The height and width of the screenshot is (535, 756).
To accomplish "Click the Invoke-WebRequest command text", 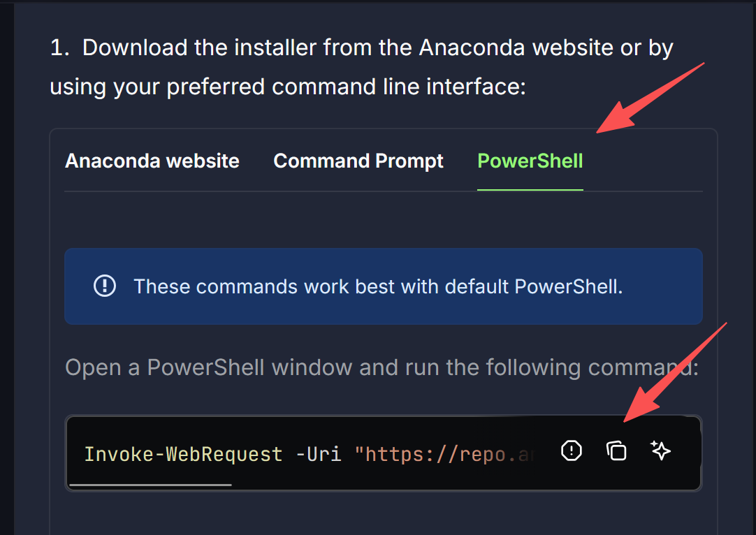I will [183, 455].
